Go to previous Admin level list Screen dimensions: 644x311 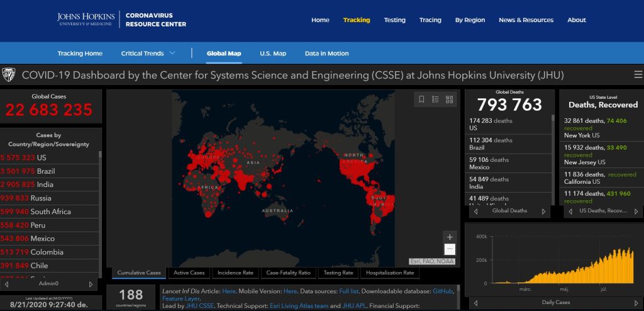(6, 284)
